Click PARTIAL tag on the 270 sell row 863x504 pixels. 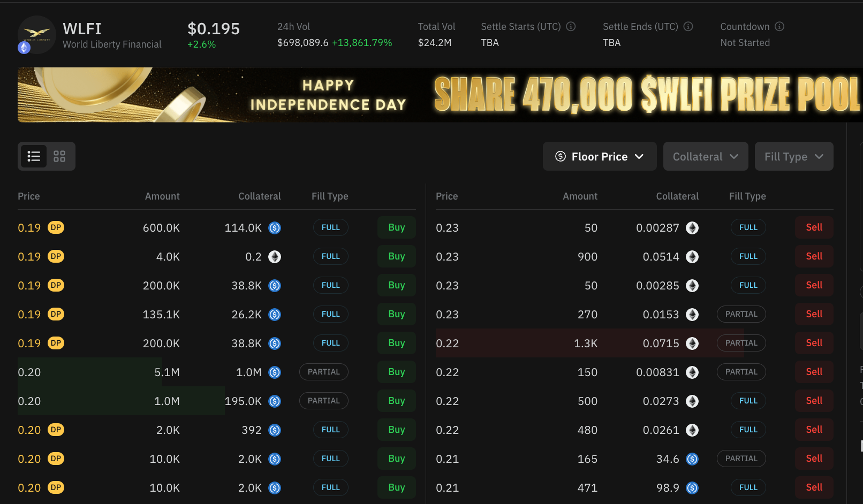tap(741, 314)
